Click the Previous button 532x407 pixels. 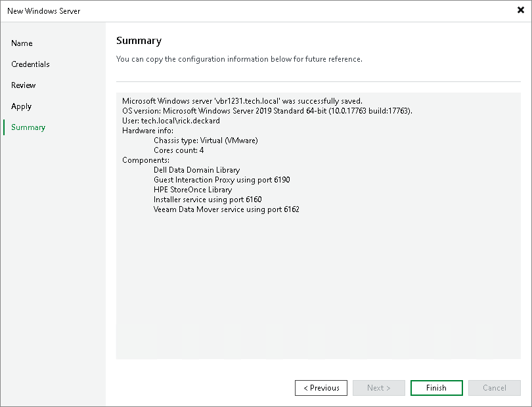pyautogui.click(x=321, y=388)
